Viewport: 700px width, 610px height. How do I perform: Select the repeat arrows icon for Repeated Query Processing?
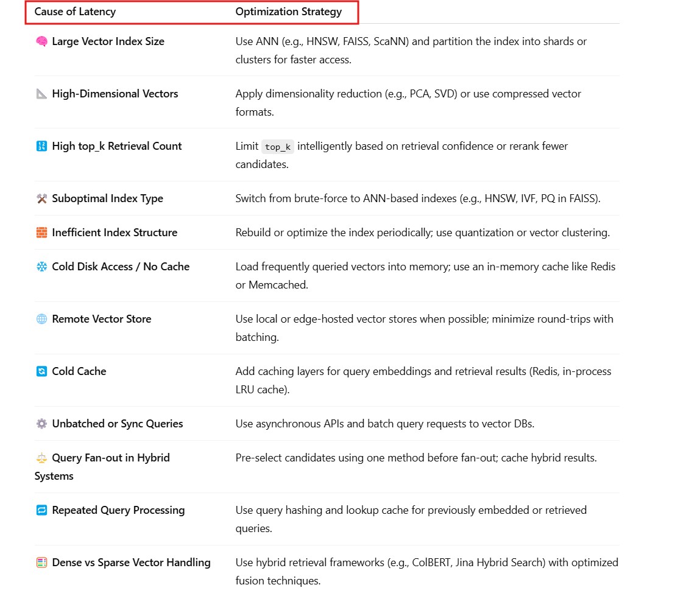[41, 511]
